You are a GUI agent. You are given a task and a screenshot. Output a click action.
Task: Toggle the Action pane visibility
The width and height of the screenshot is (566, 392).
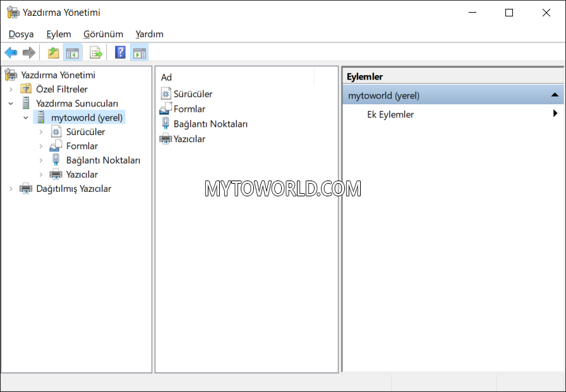pos(140,52)
